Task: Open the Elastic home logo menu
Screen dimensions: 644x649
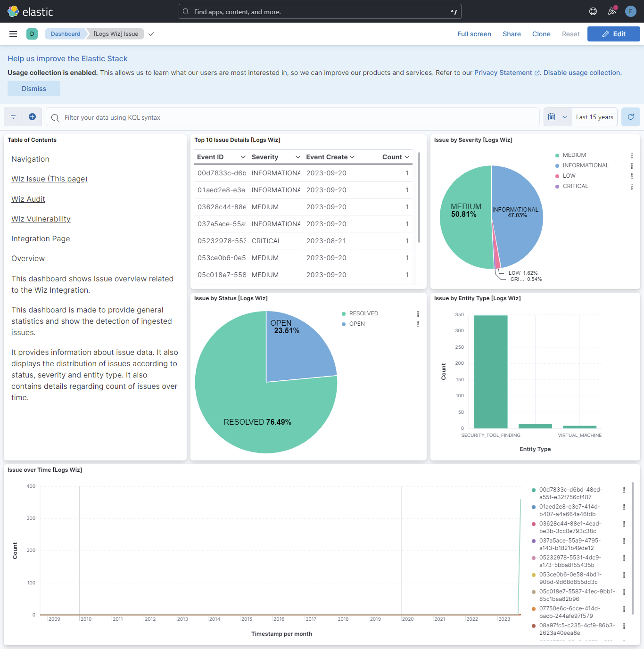Action: coord(13,11)
